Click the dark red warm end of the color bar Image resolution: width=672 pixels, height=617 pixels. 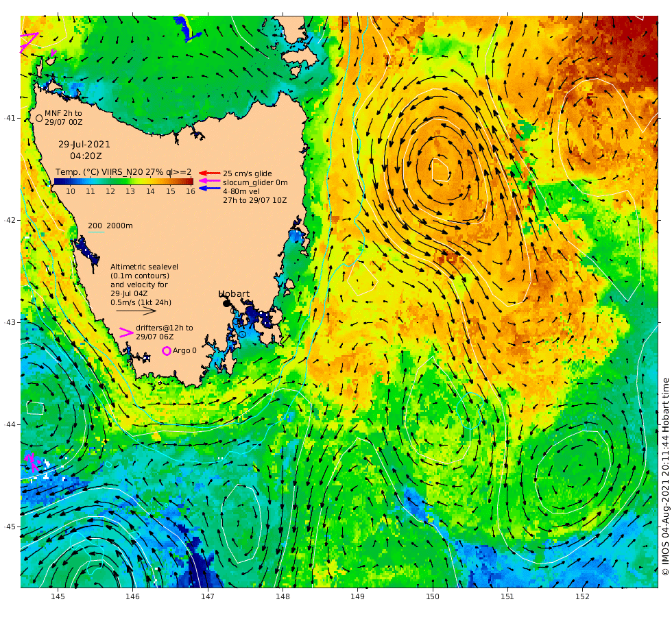[189, 182]
